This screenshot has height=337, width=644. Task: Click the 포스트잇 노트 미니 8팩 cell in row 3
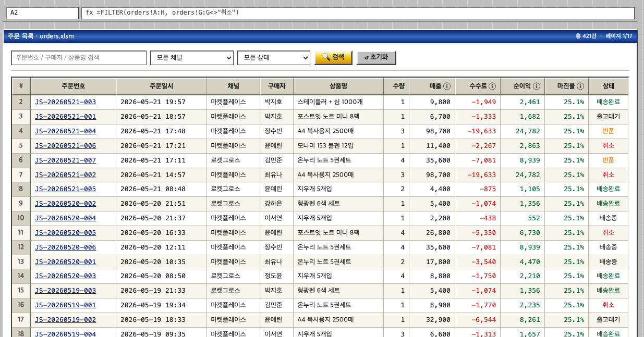pyautogui.click(x=338, y=117)
